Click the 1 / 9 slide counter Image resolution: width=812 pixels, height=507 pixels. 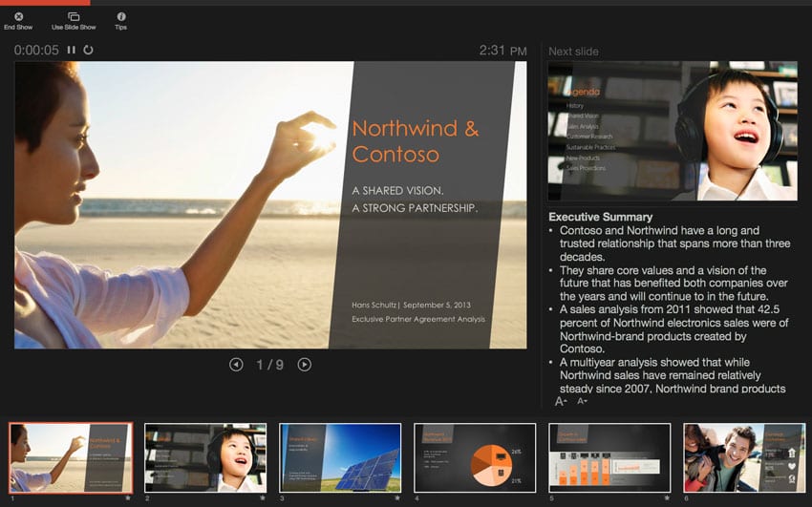(270, 365)
